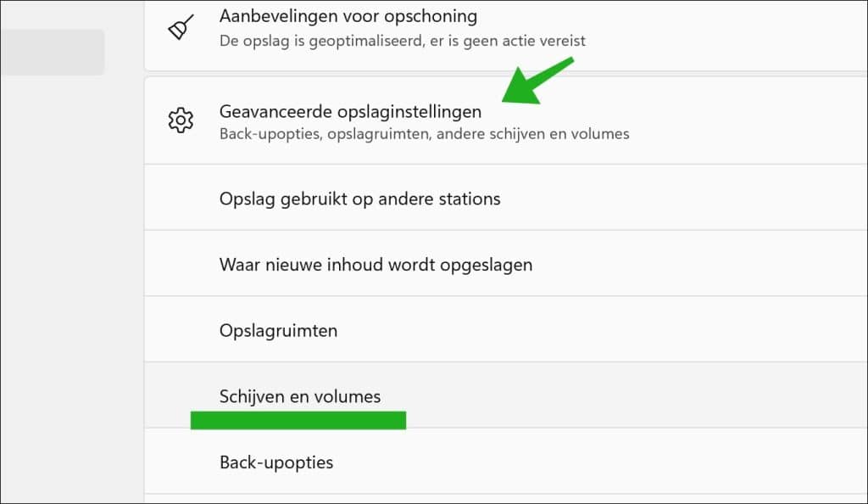868x504 pixels.
Task: Click the broom icon for cleanup recommendations
Action: click(181, 28)
